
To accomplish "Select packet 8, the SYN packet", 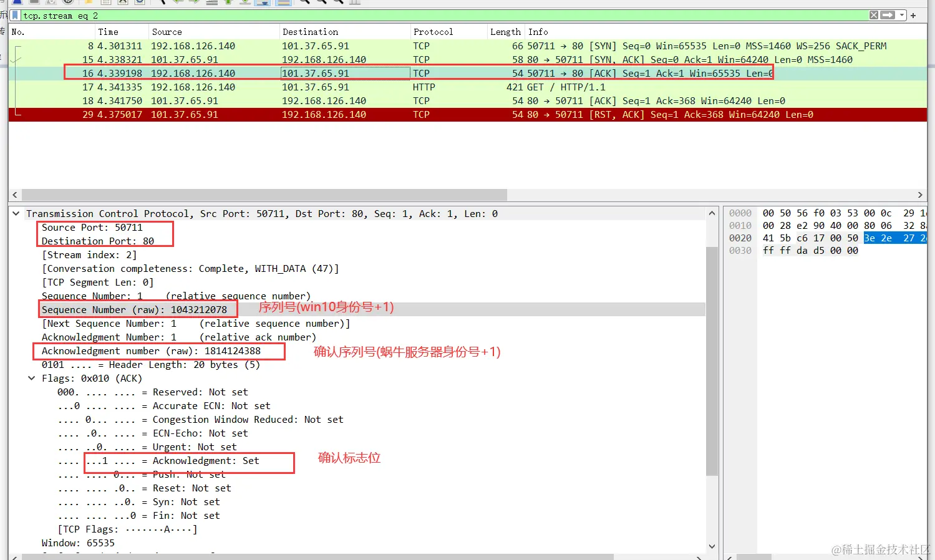I will 468,46.
